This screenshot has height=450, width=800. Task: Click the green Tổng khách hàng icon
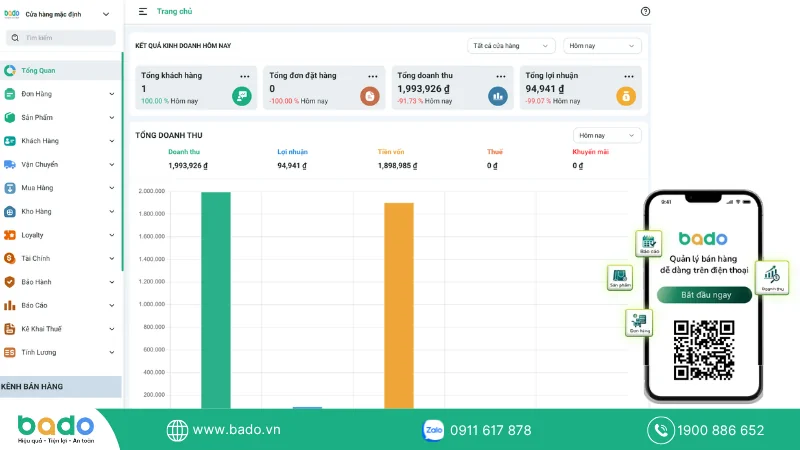pyautogui.click(x=241, y=96)
